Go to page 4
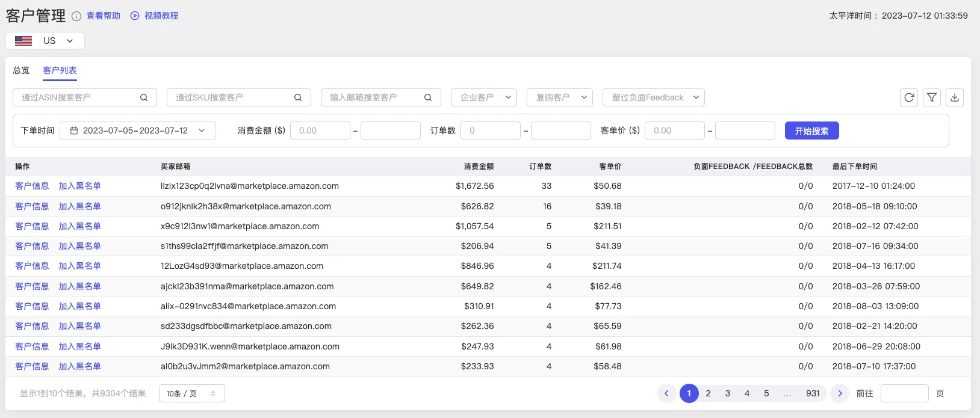The image size is (980, 418). (x=747, y=393)
